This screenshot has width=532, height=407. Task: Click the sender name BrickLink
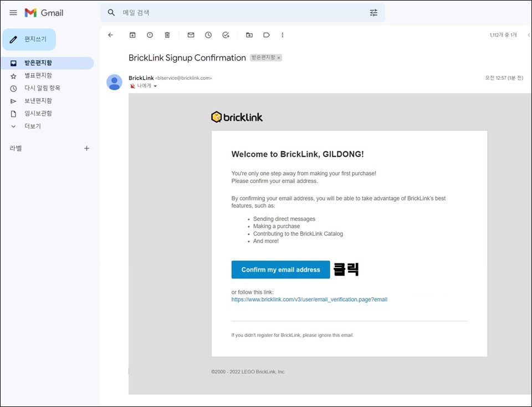pos(141,78)
